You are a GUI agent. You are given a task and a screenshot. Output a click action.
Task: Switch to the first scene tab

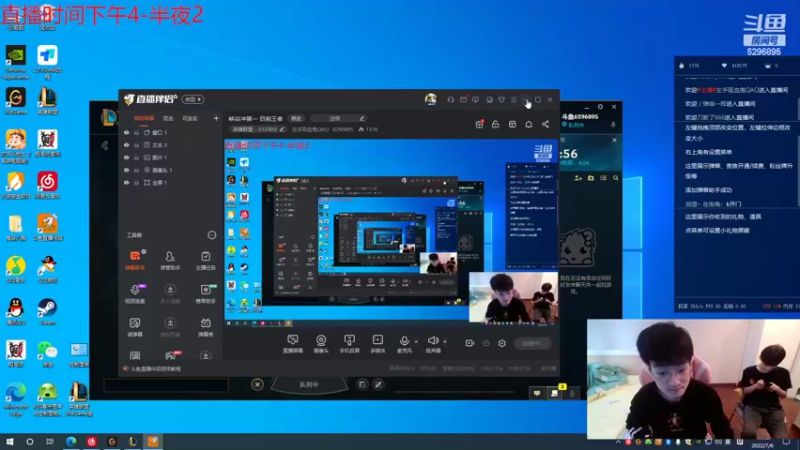(x=144, y=118)
